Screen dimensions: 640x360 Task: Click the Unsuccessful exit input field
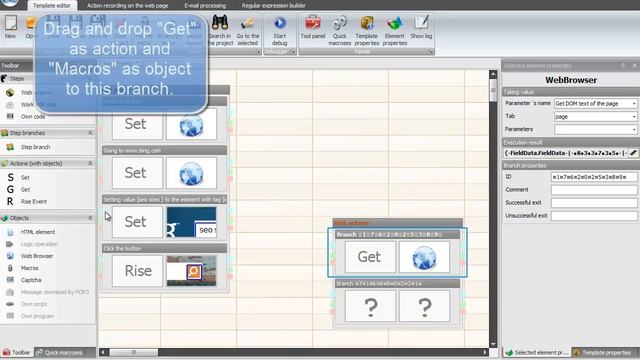pos(594,216)
